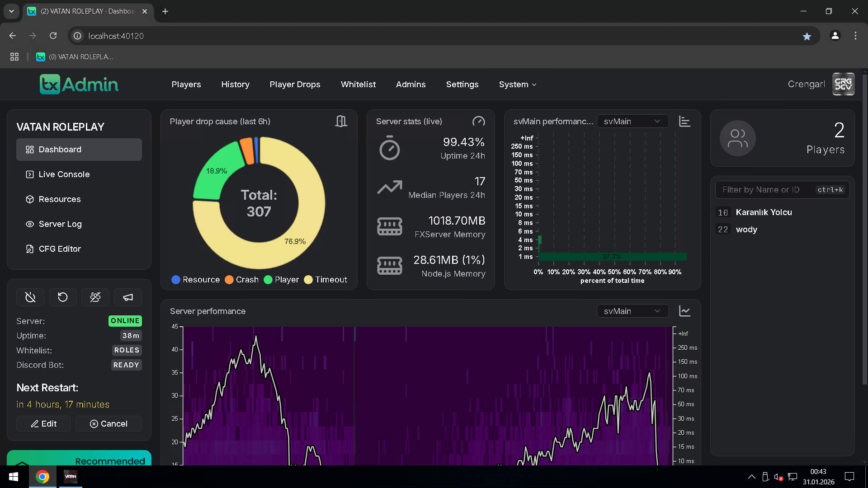Image resolution: width=868 pixels, height=488 pixels.
Task: Open Windows notification center
Action: coord(849,477)
